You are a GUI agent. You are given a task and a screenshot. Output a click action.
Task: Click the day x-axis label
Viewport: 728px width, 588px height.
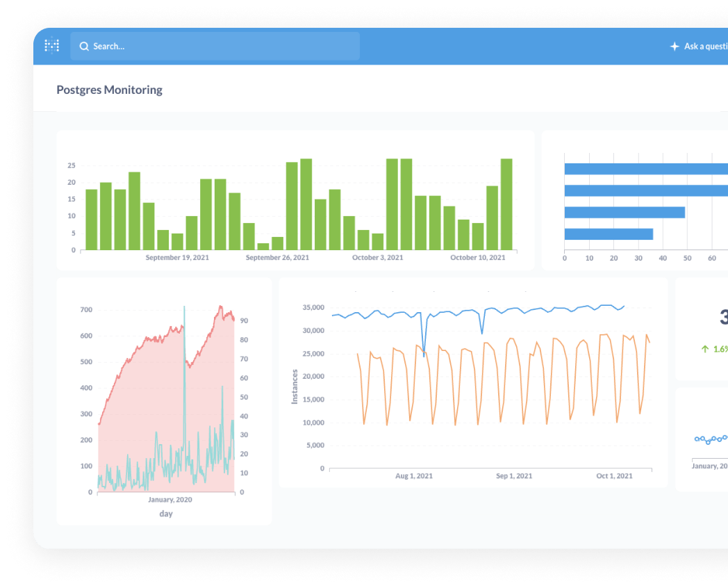tap(166, 514)
